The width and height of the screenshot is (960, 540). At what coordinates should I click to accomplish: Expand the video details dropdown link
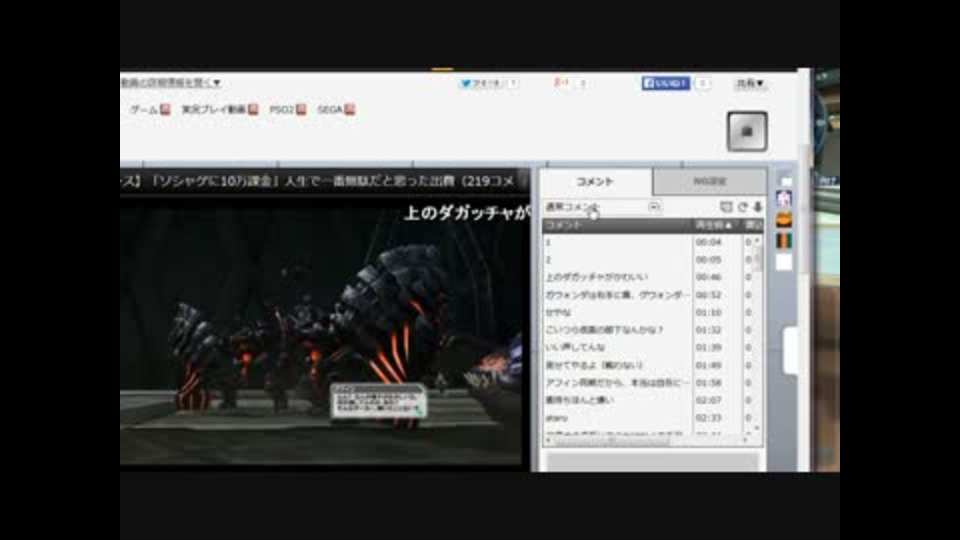[171, 83]
